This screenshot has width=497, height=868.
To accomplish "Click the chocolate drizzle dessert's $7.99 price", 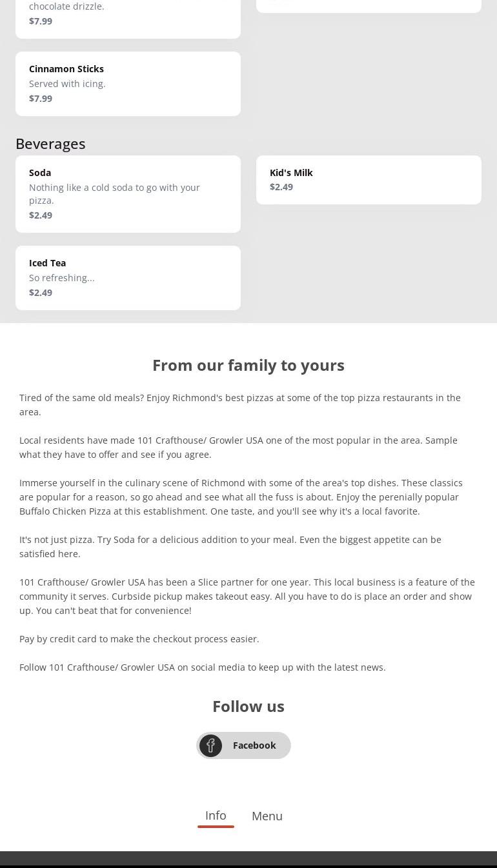I will click(41, 21).
